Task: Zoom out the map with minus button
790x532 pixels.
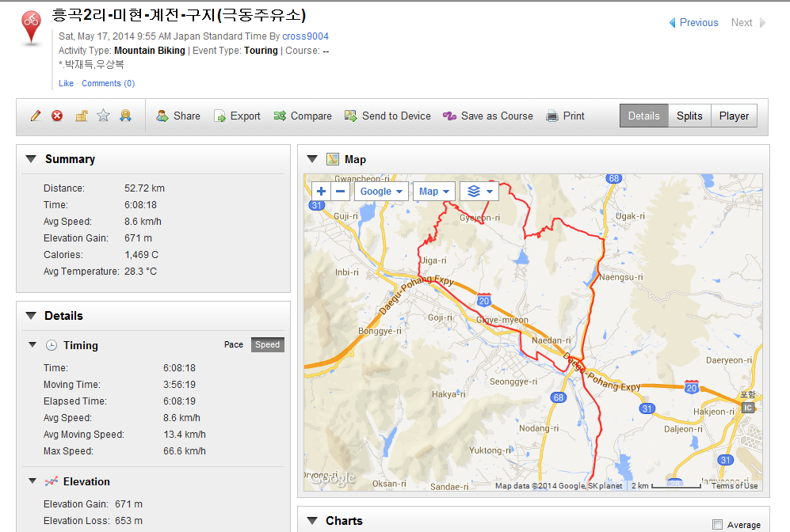Action: (x=340, y=192)
